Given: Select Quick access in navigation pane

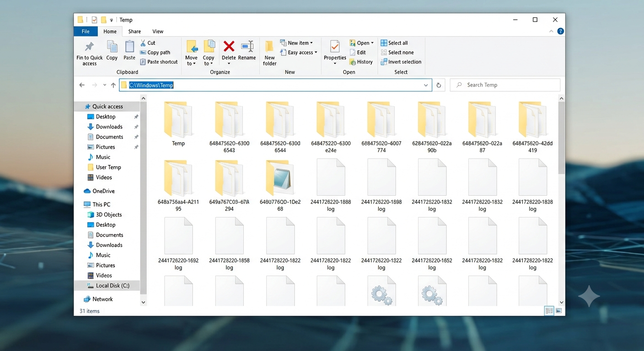Looking at the screenshot, I should click(x=107, y=106).
